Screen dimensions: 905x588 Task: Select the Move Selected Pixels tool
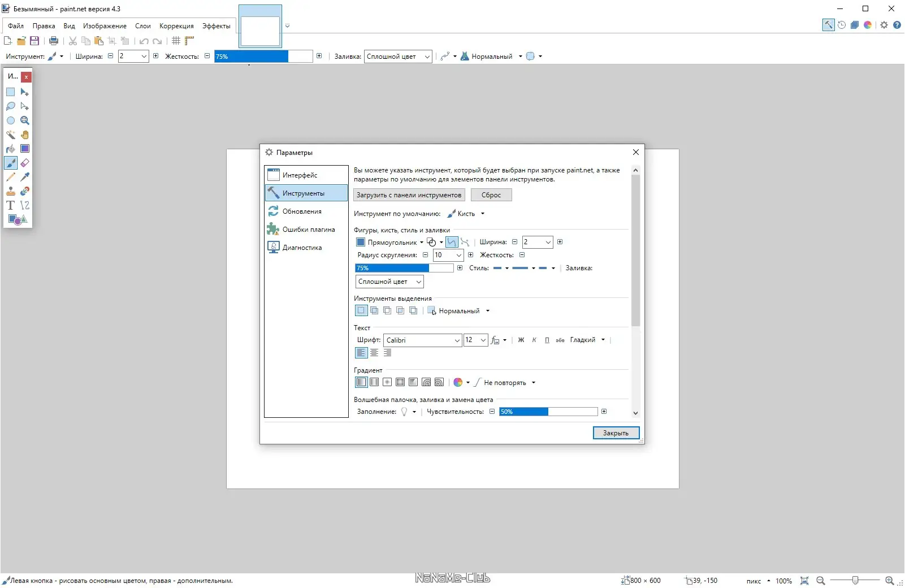pyautogui.click(x=25, y=92)
